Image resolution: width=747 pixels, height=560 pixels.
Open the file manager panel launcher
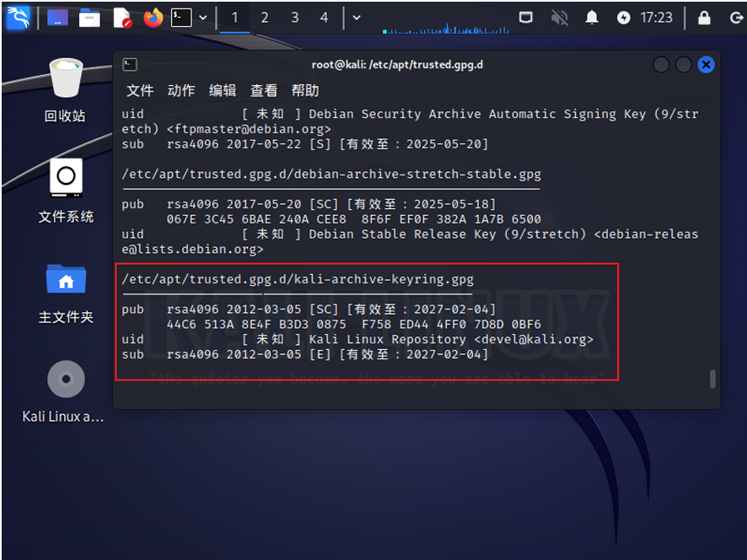90,17
